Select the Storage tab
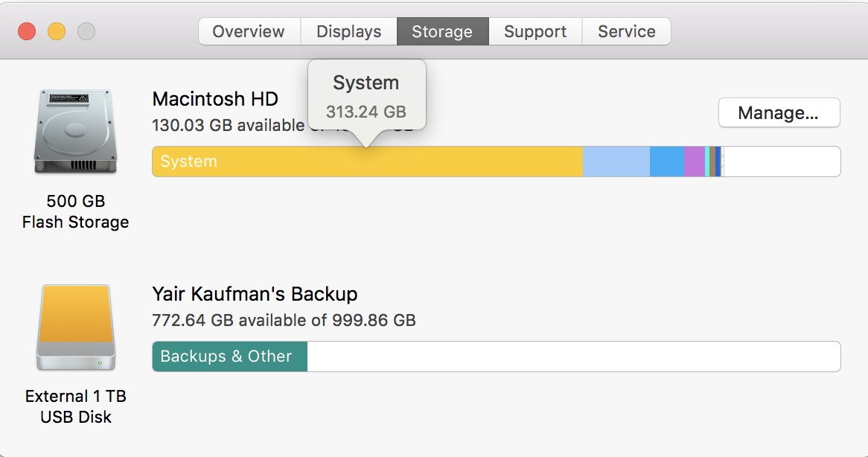Viewport: 868px width, 457px height. 442,31
